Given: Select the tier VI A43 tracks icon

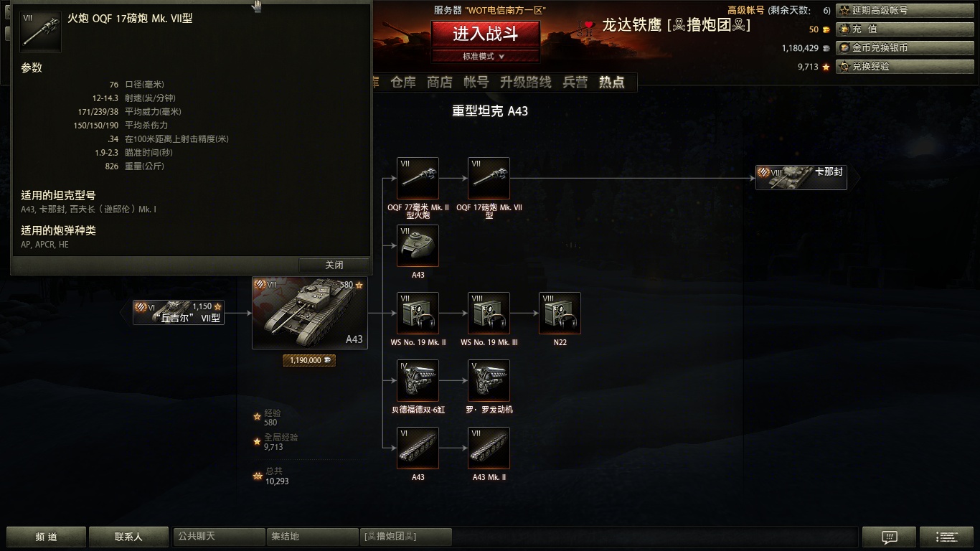Looking at the screenshot, I should 418,448.
